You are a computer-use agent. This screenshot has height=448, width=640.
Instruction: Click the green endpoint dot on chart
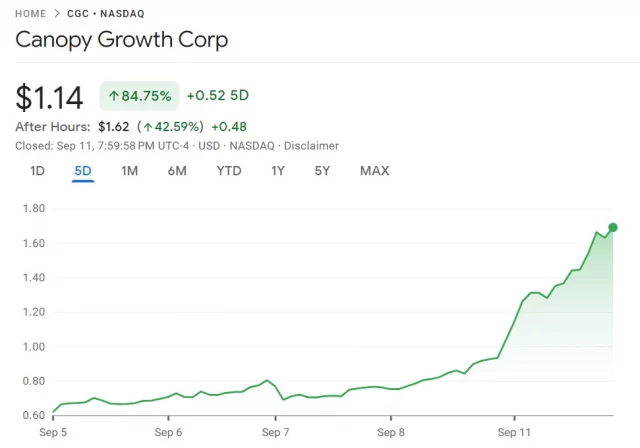click(612, 228)
